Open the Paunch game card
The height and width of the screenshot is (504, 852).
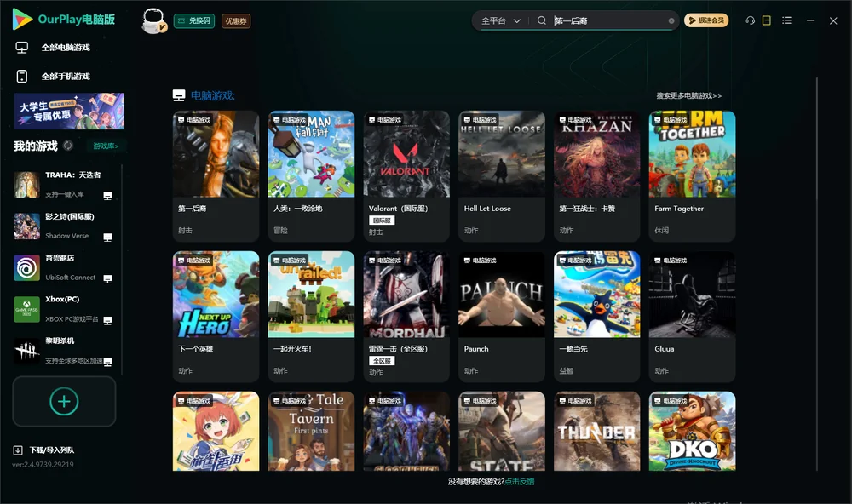point(502,317)
